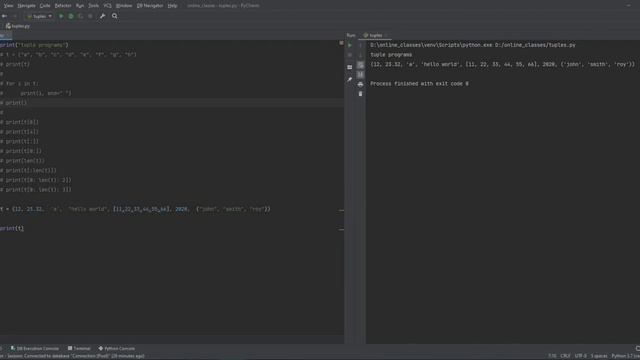Click the 4 spaces indent setting in status bar
This screenshot has height=360, width=640.
tap(599, 356)
